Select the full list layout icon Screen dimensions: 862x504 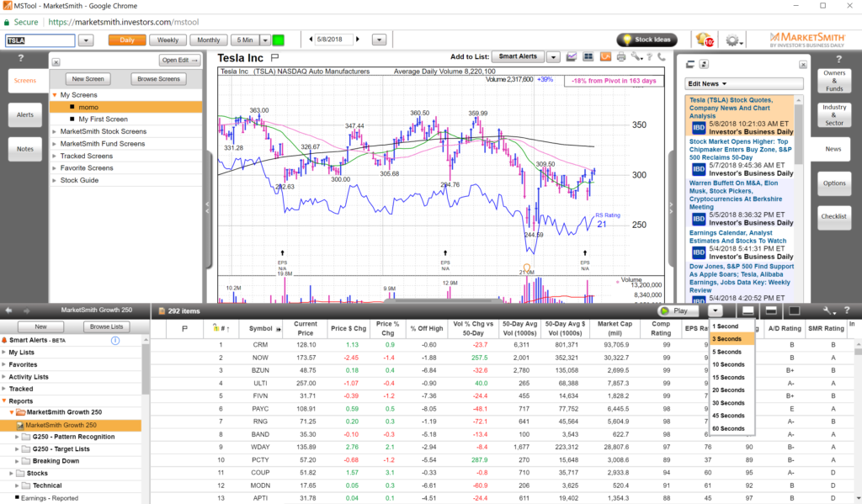pos(795,310)
